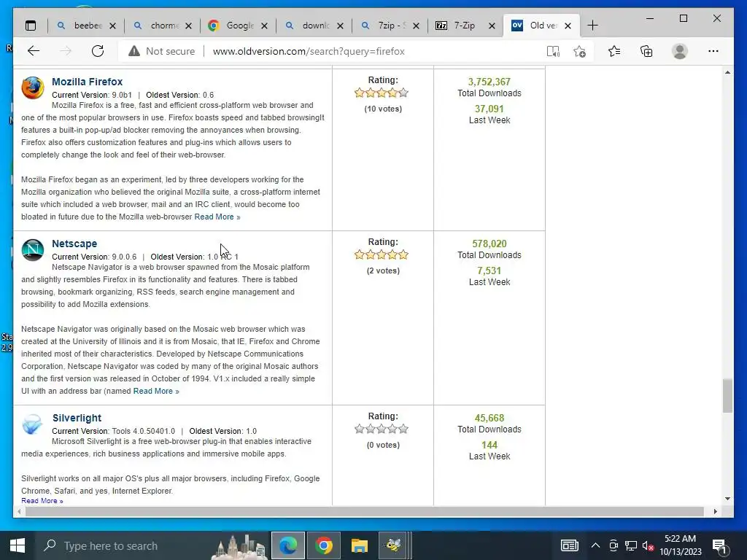The height and width of the screenshot is (560, 747).
Task: Open the network tray icon
Action: pos(631,545)
